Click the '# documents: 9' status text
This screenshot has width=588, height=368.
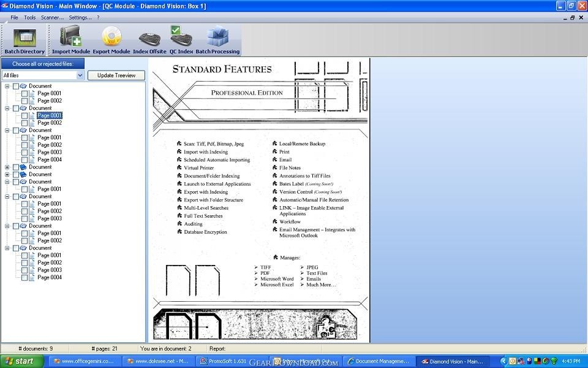tap(36, 349)
